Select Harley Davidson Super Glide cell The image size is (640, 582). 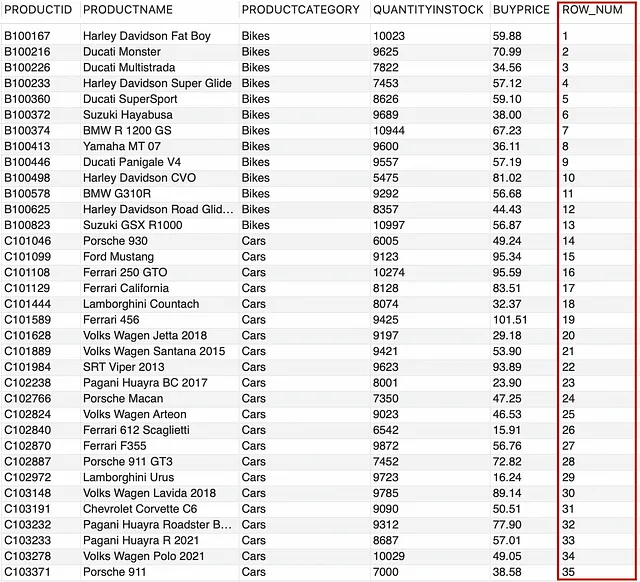(157, 83)
